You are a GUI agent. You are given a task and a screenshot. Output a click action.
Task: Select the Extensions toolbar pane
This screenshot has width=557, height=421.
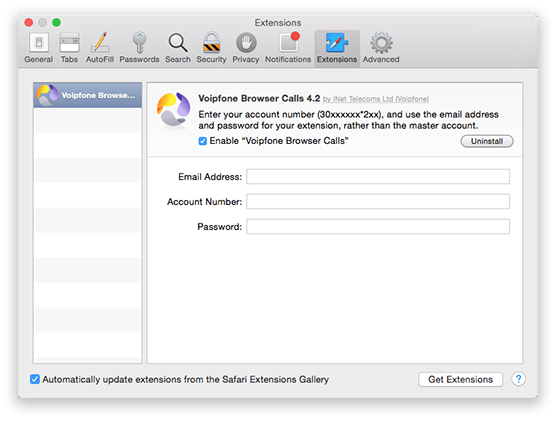[337, 48]
